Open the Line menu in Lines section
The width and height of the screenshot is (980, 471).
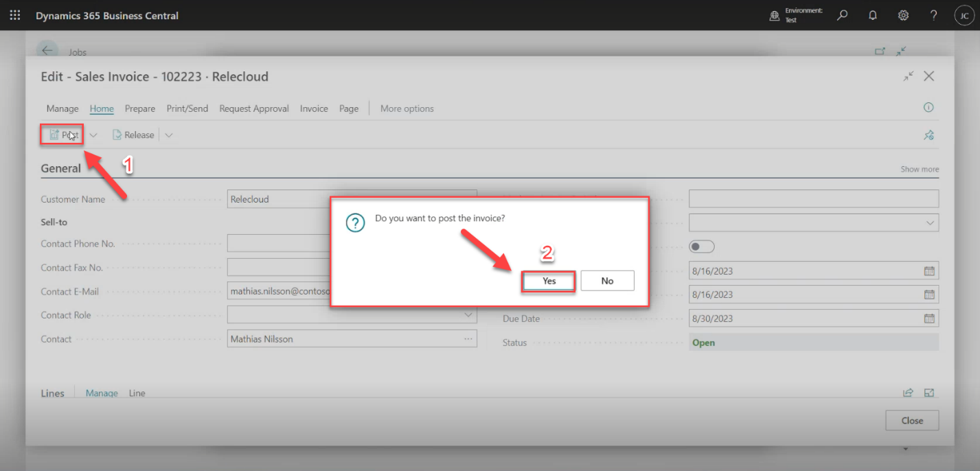click(137, 393)
